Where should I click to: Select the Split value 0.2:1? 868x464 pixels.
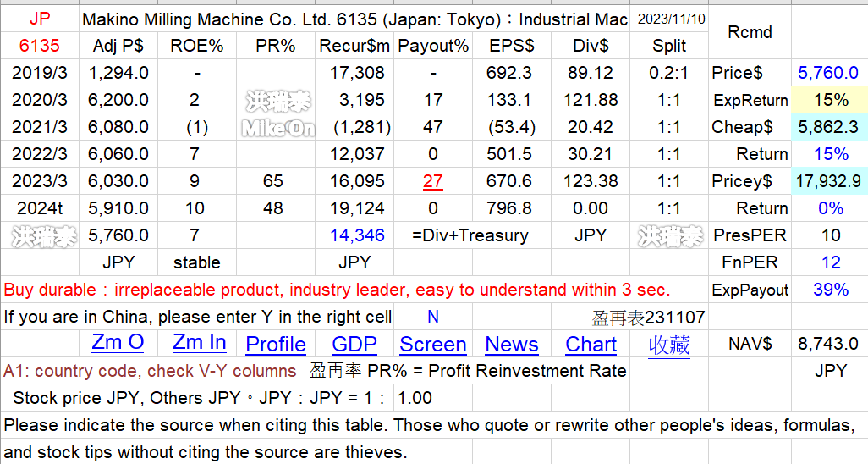(x=668, y=73)
